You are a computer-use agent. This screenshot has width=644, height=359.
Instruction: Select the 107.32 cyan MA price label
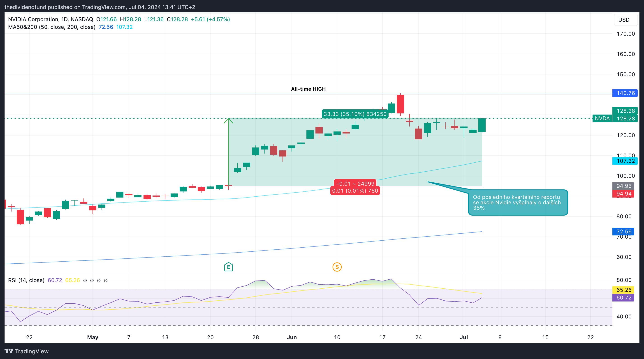(625, 161)
